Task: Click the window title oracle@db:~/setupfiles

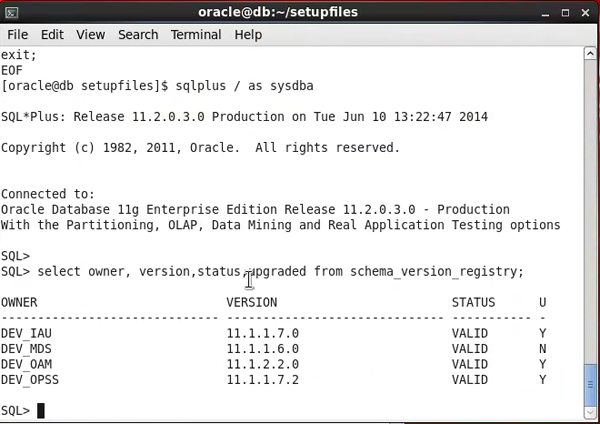Action: pos(278,12)
